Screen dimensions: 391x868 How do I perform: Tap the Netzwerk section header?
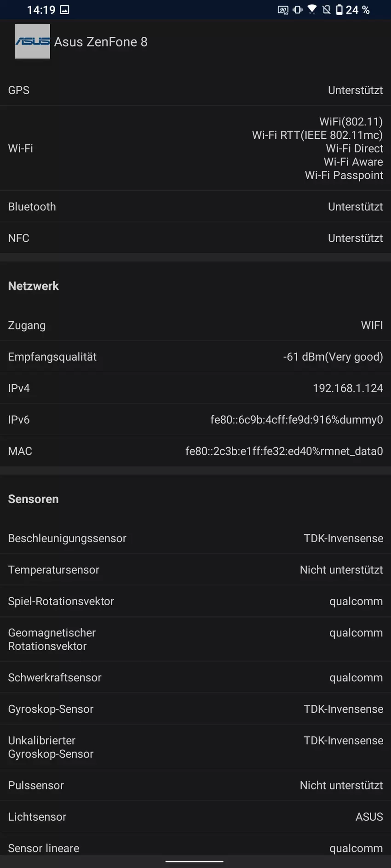[x=34, y=286]
